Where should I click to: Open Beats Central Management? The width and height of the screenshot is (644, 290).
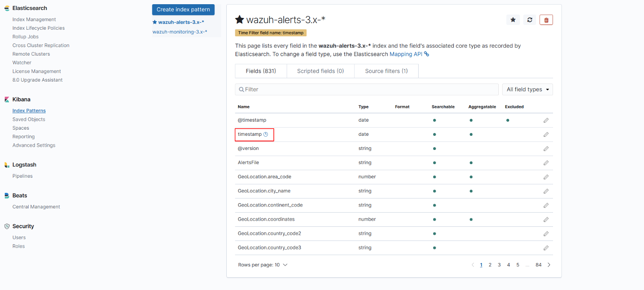point(36,207)
